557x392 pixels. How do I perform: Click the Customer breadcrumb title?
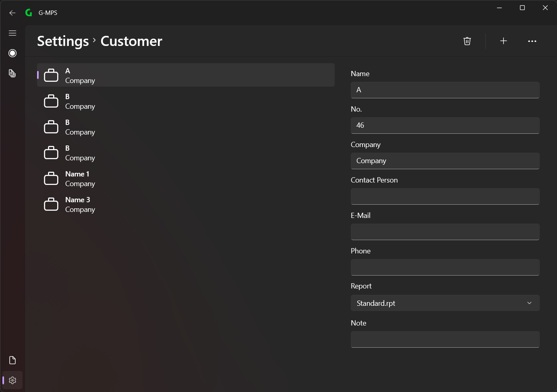pyautogui.click(x=131, y=41)
